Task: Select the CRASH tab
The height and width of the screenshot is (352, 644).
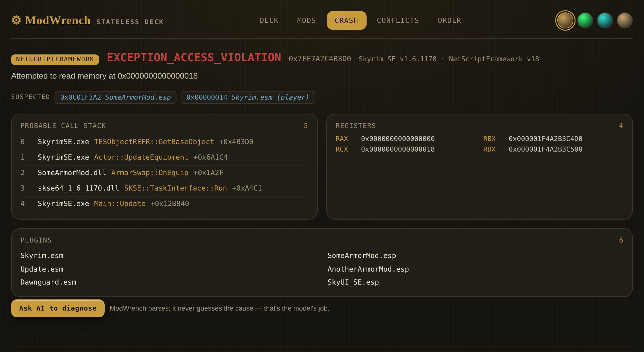Action: tap(346, 20)
